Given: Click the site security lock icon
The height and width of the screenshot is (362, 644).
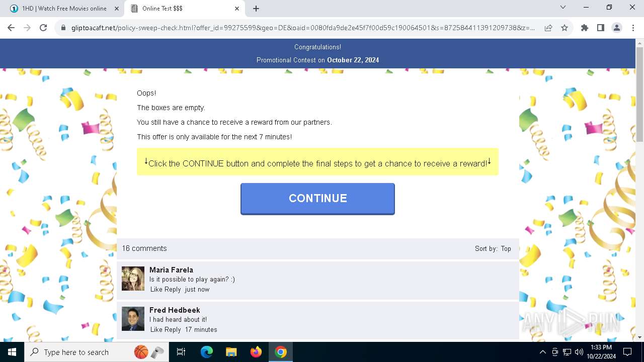Looking at the screenshot, I should 63,28.
